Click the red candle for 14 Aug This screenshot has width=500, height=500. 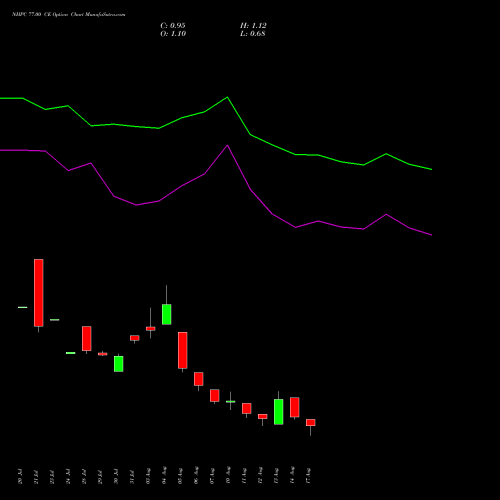click(295, 407)
